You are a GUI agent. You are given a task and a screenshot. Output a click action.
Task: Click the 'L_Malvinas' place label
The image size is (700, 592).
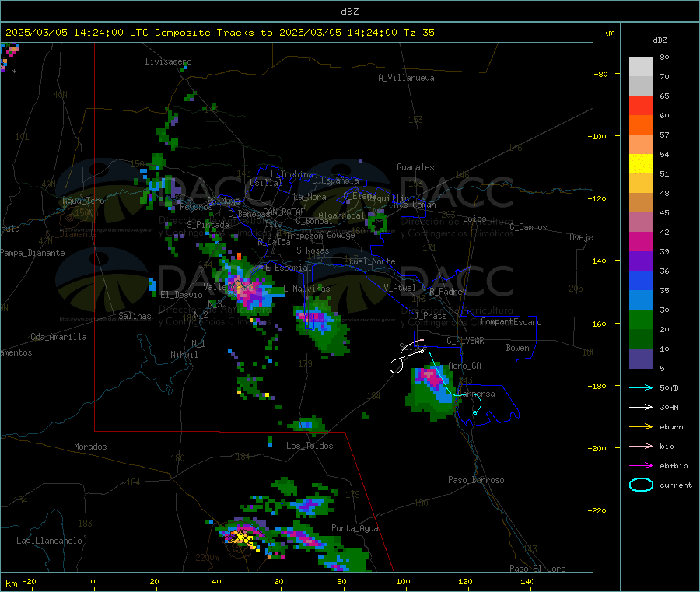(306, 289)
